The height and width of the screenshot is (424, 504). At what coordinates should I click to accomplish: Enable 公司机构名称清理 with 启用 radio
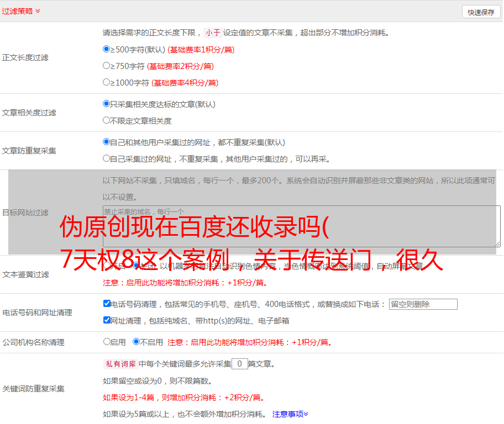pos(107,342)
